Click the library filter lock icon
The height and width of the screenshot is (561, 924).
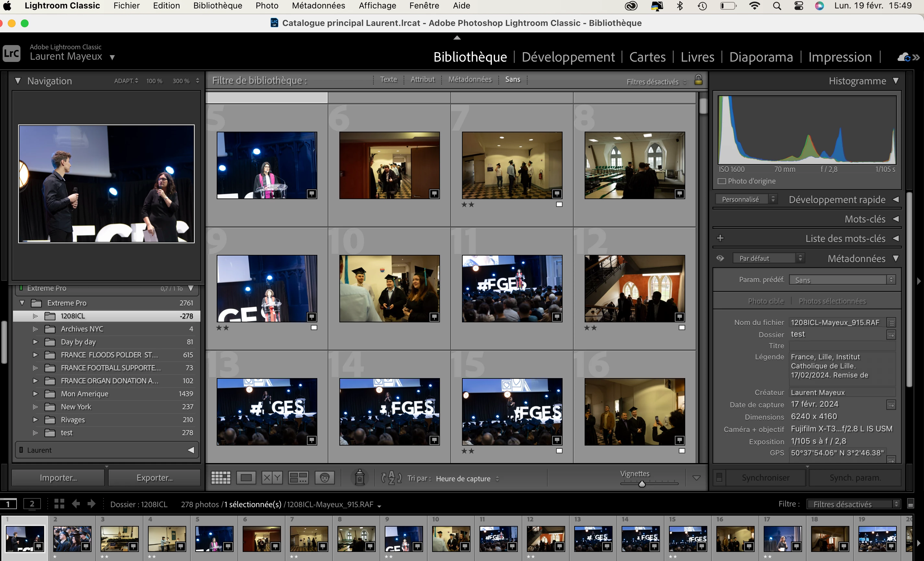[x=698, y=80]
